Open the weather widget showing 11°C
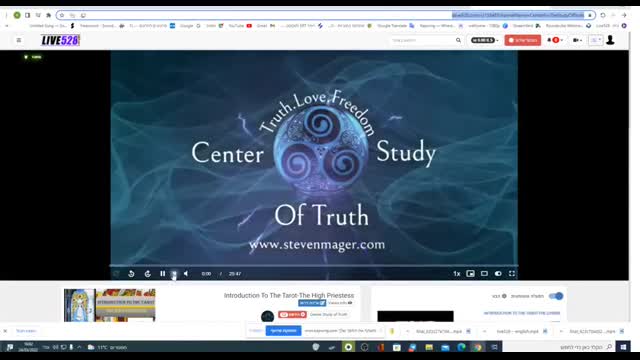The image size is (640, 360). tap(108, 347)
